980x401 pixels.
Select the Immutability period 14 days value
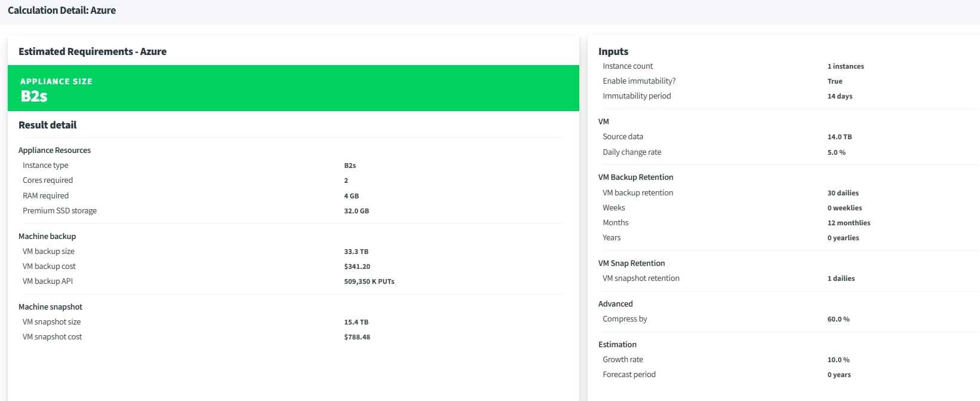[840, 96]
